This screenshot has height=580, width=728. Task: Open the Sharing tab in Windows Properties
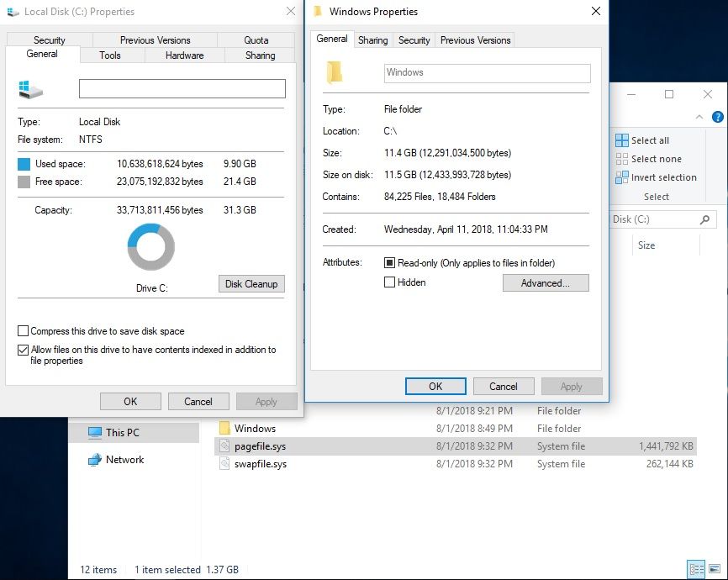click(x=372, y=40)
